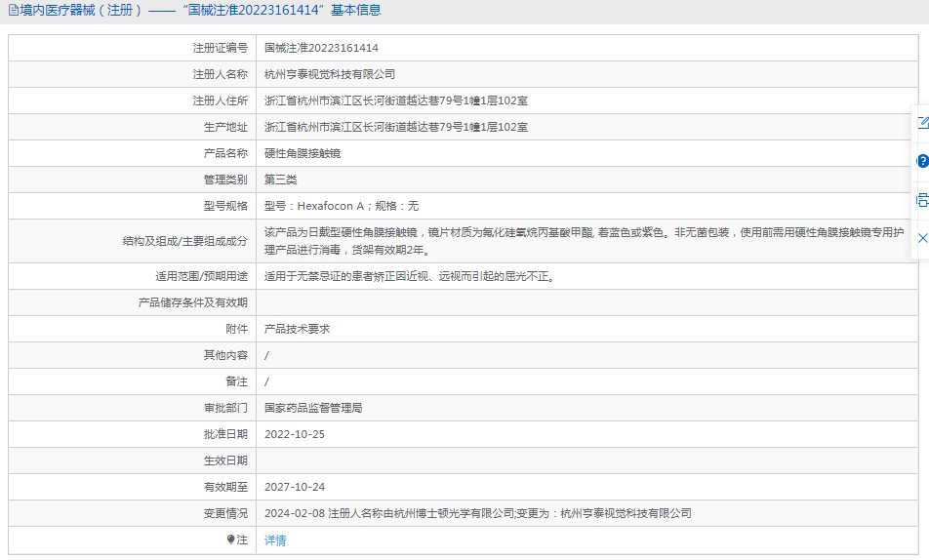Click the edit/feedback pencil icon on the side panel

923,123
